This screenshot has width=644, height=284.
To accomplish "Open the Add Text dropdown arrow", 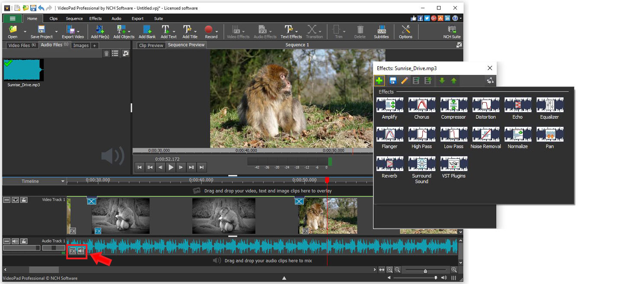I will (174, 31).
